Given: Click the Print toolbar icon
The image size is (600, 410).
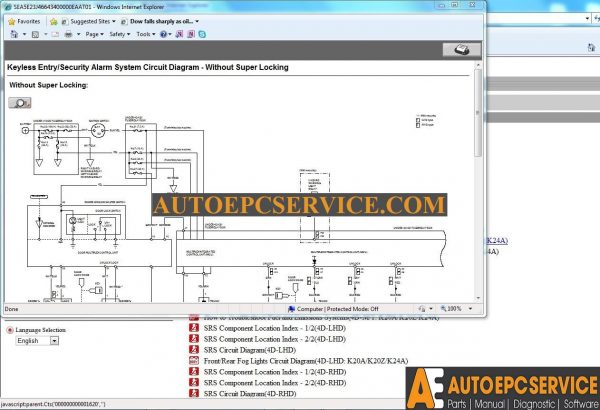Looking at the screenshot, I should [68, 34].
